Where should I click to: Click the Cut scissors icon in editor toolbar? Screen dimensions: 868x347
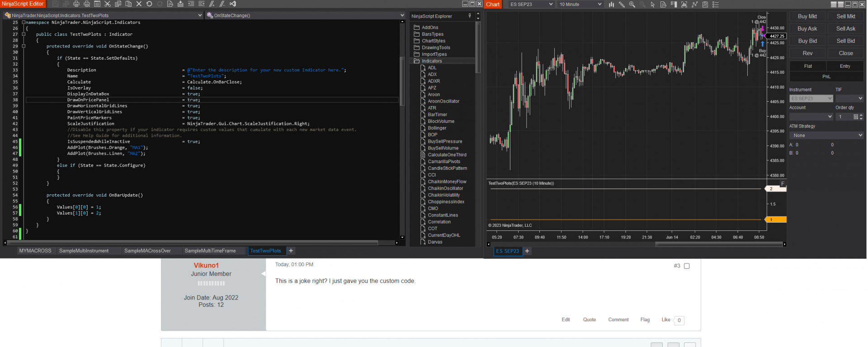point(108,4)
